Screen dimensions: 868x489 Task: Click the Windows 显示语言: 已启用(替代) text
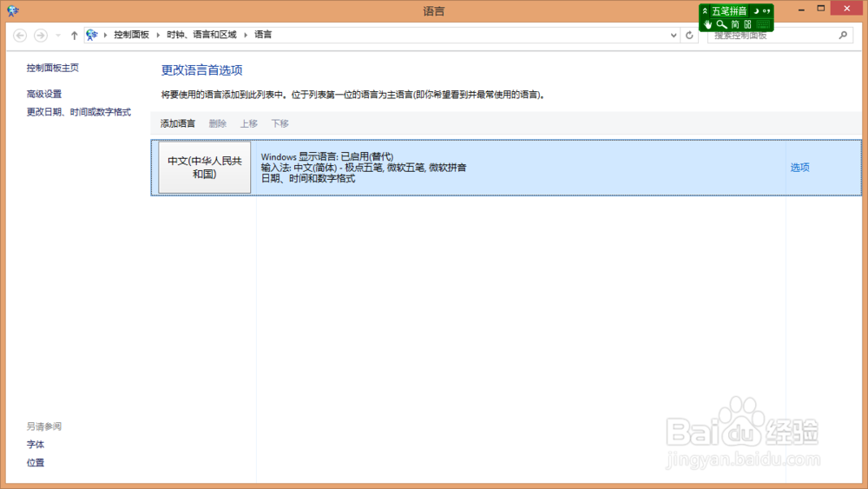327,156
